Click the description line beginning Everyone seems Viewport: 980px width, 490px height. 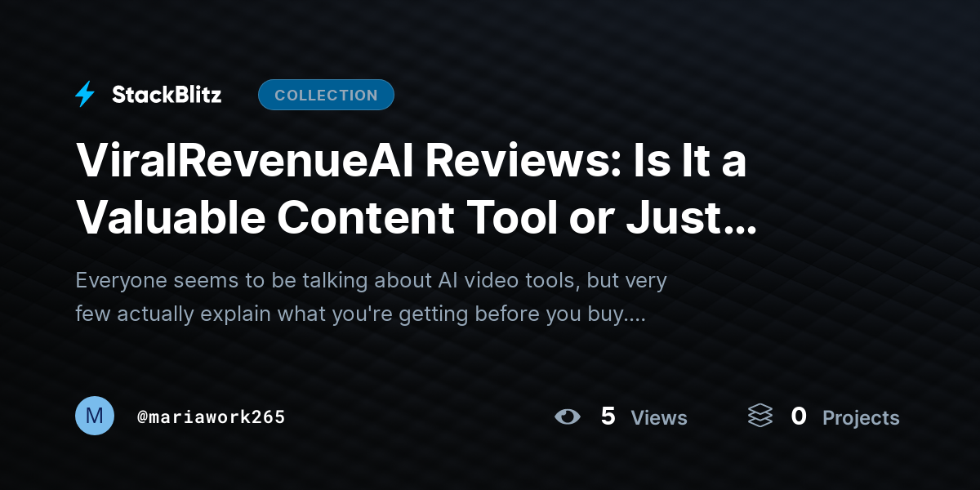pos(372,281)
